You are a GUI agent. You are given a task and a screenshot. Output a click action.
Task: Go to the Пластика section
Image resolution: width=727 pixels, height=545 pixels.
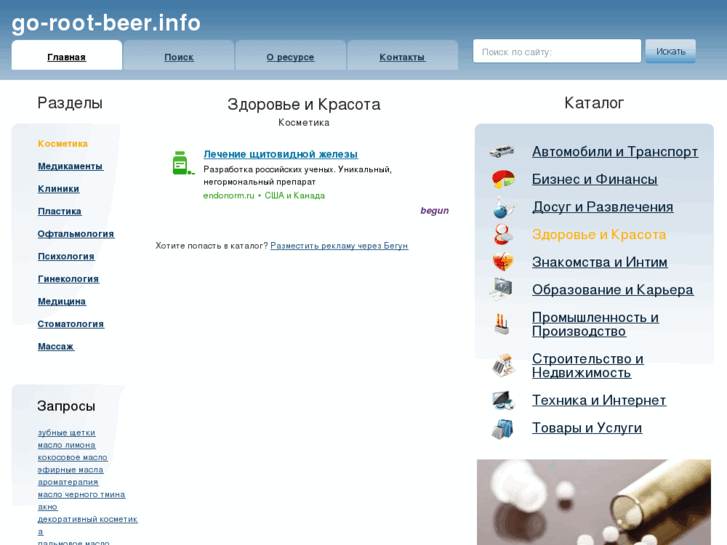59,211
